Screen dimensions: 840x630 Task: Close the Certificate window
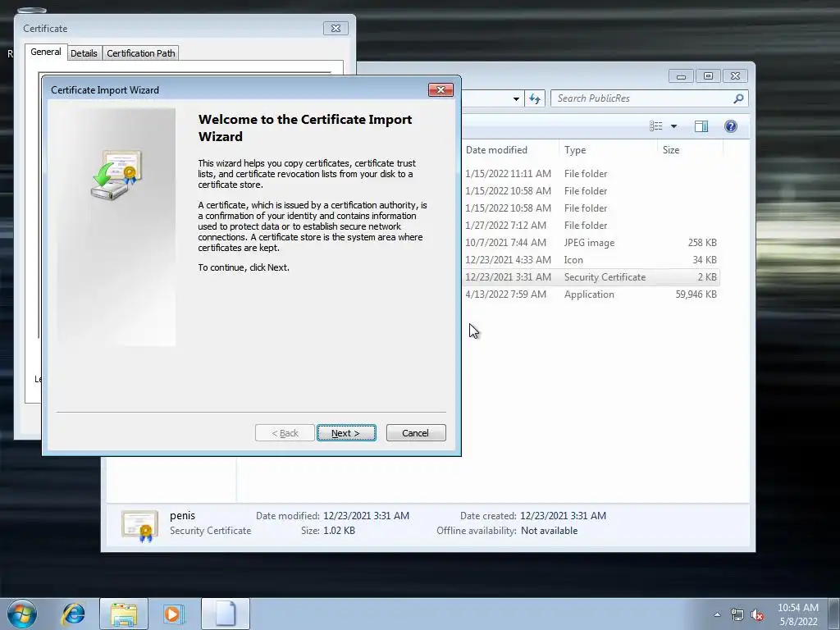click(x=336, y=29)
